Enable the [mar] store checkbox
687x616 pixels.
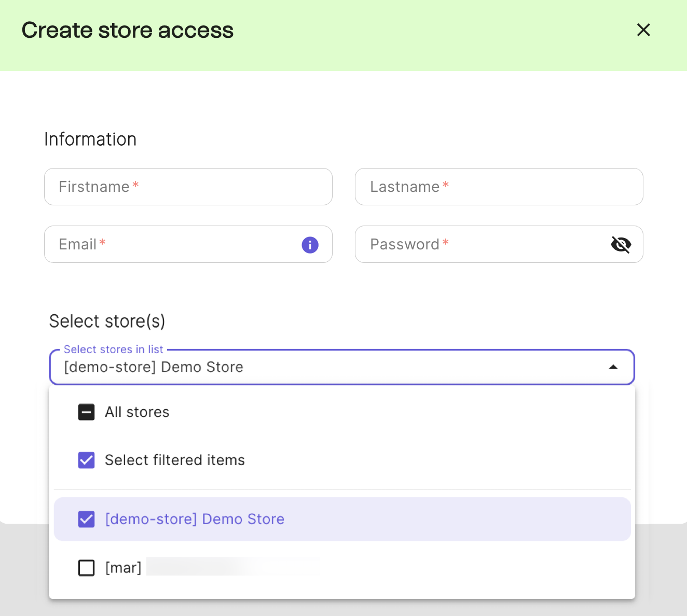86,567
